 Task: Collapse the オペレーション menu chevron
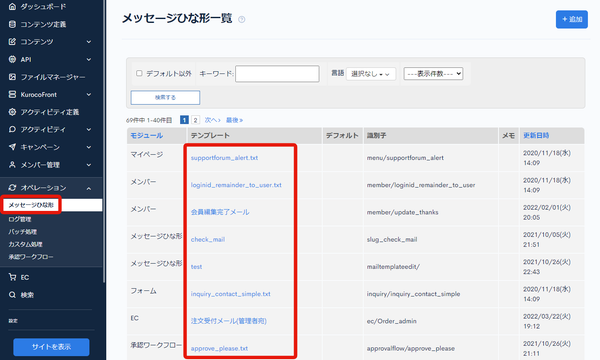[89, 188]
